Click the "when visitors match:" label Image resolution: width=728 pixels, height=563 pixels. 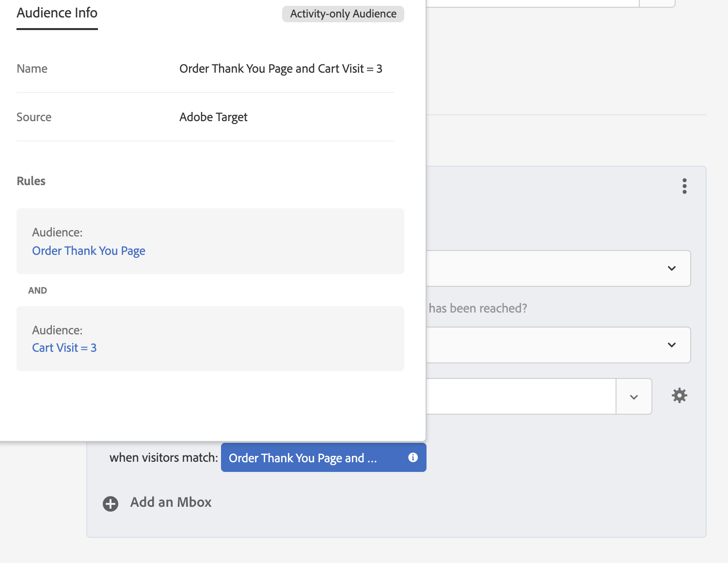click(164, 458)
